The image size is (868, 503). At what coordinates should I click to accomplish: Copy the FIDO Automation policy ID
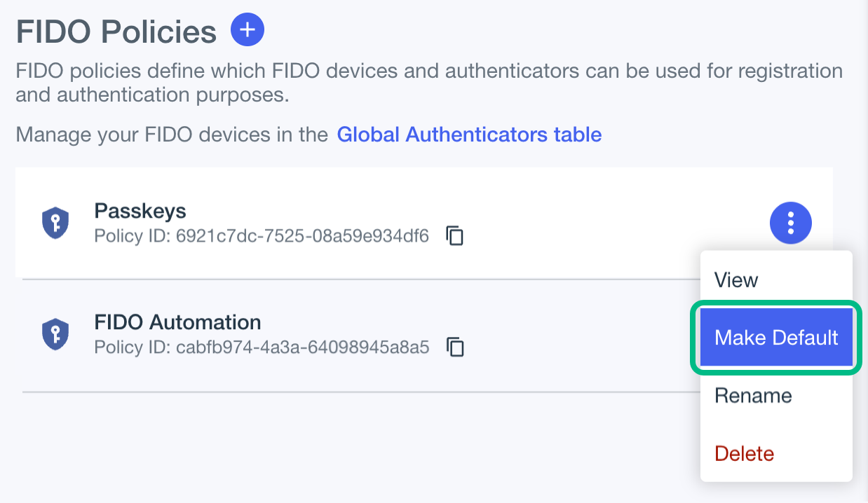[x=455, y=347]
